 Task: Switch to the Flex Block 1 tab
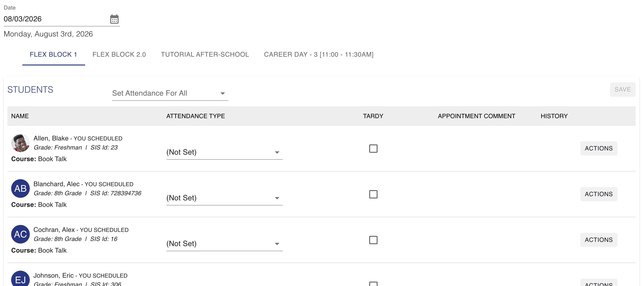coord(53,54)
